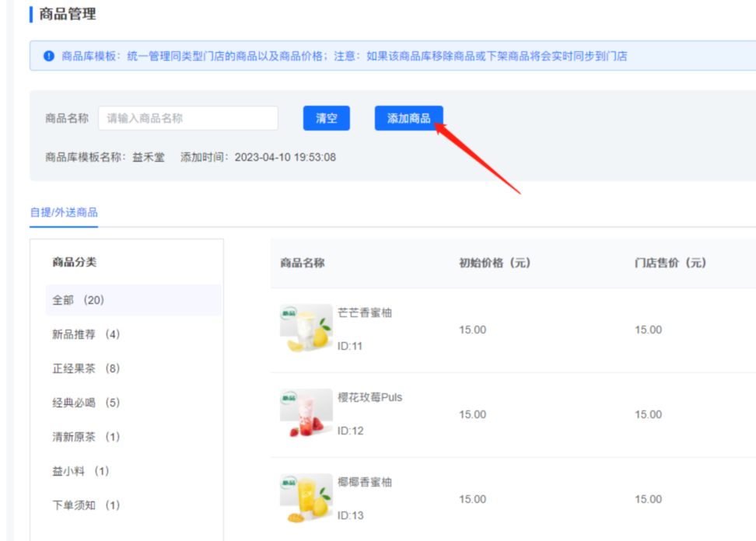Open the 樱花玫莓Puls product thumbnail
Viewport: 756px width, 541px height.
306,414
